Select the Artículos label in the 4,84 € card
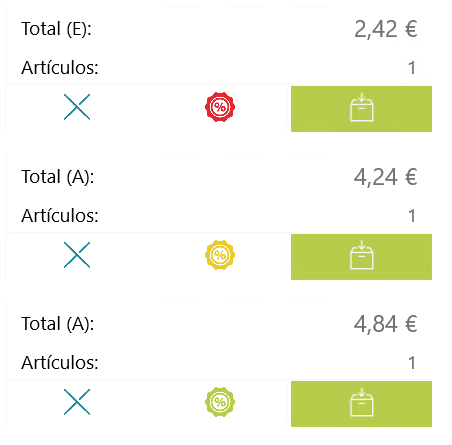 60,362
